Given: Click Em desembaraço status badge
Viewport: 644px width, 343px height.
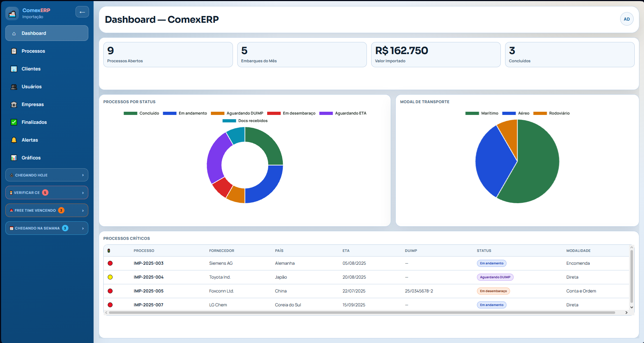Looking at the screenshot, I should 493,291.
